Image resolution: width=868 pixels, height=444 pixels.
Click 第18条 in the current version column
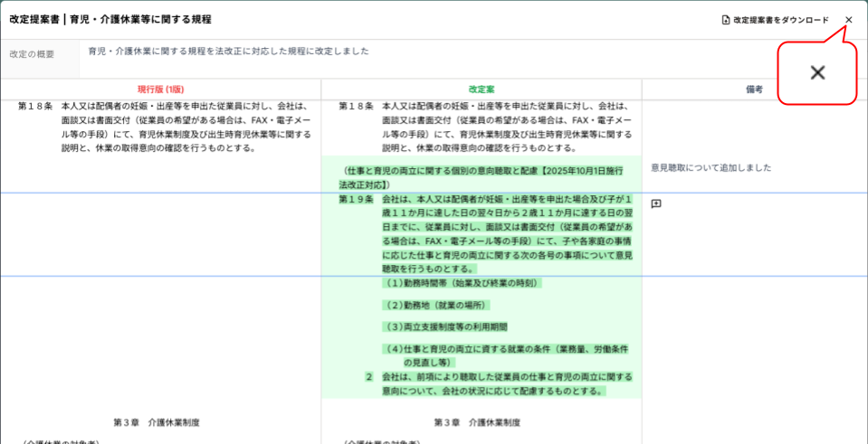point(34,106)
